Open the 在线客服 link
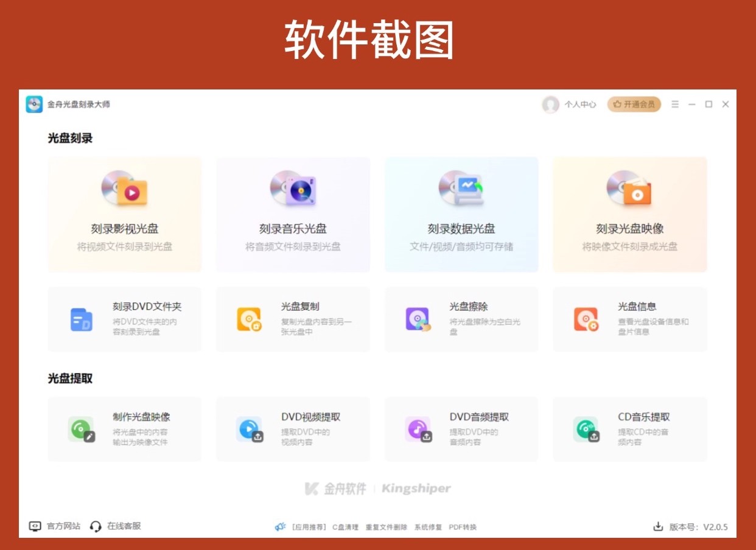The image size is (756, 550). click(x=124, y=526)
